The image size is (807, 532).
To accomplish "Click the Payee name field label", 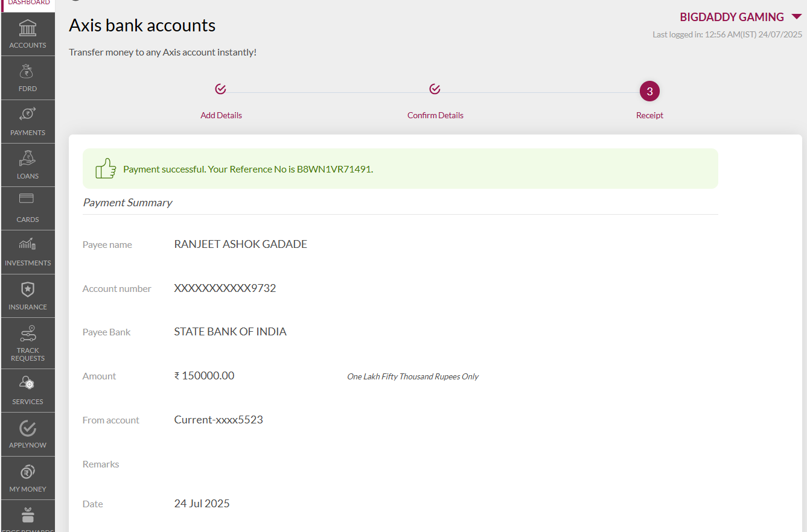I will 107,245.
